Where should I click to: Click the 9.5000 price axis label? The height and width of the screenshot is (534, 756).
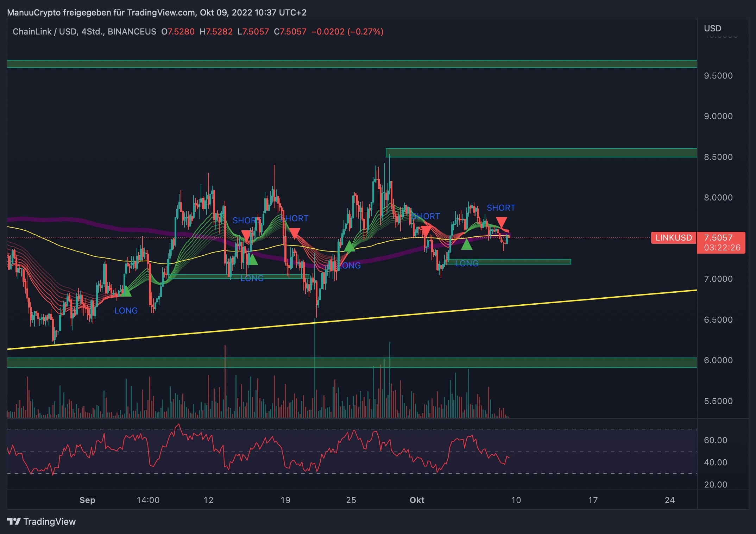(x=718, y=76)
